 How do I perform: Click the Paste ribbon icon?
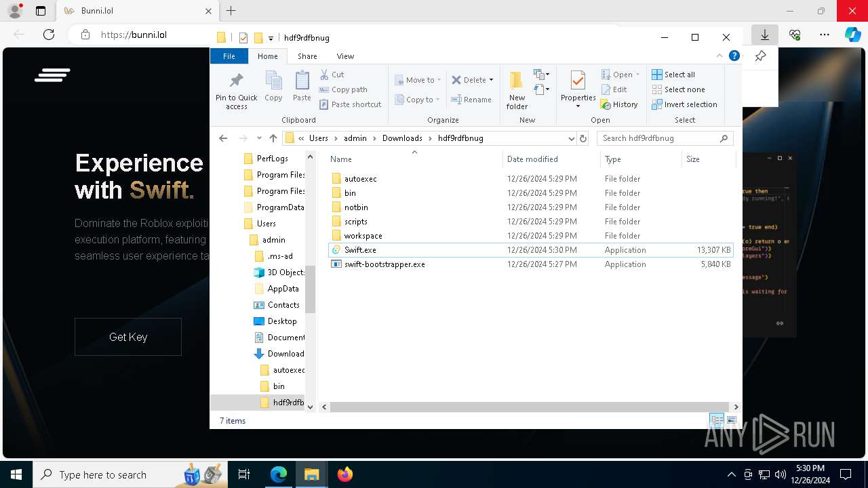(x=302, y=87)
